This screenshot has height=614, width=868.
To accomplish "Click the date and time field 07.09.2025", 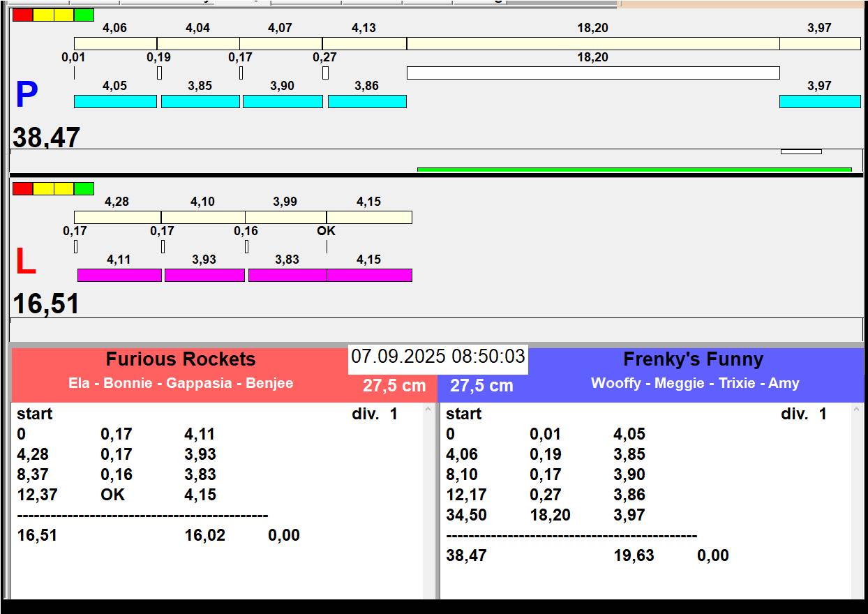I will [x=437, y=357].
